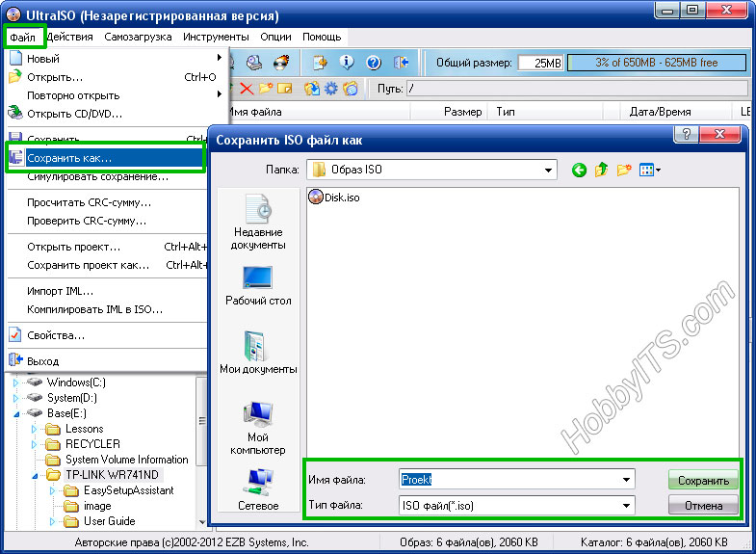Click the folder list view icon beside gear
Image resolution: width=756 pixels, height=554 pixels.
point(351,89)
